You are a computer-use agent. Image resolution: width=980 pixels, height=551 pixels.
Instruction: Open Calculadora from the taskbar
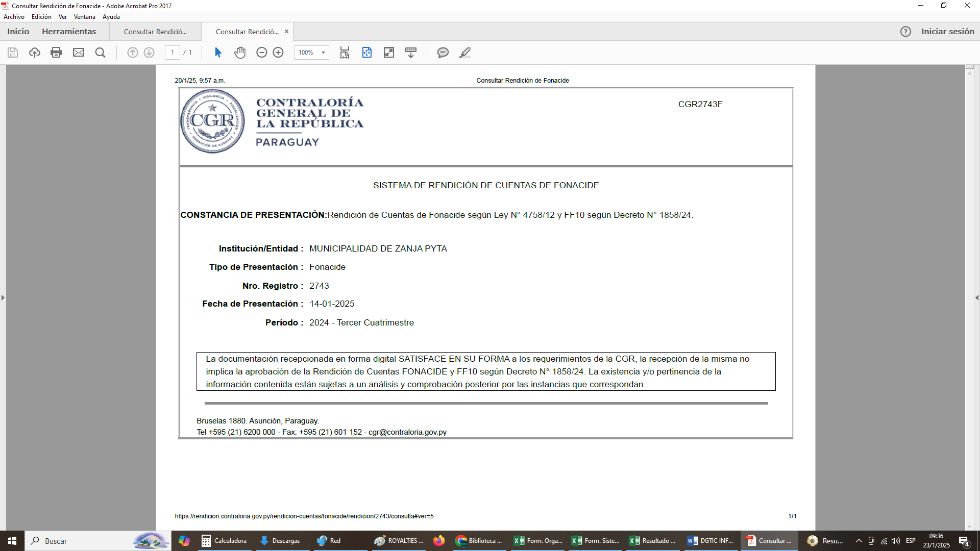[224, 541]
